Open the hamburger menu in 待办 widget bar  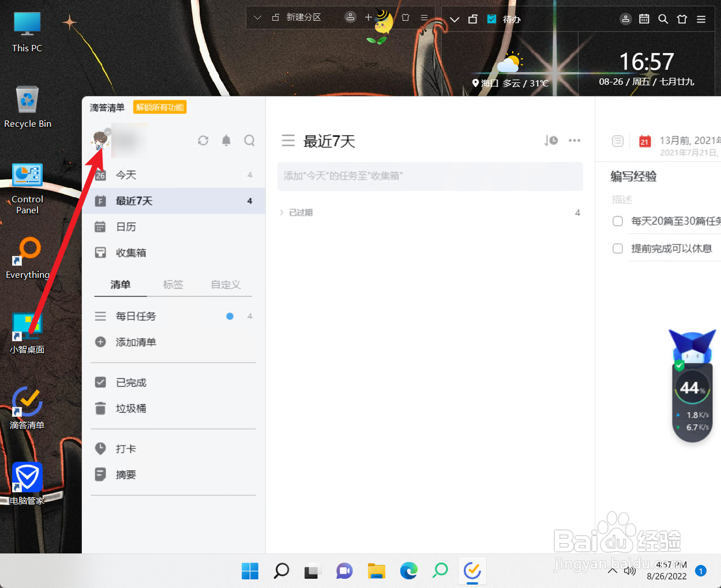(701, 19)
